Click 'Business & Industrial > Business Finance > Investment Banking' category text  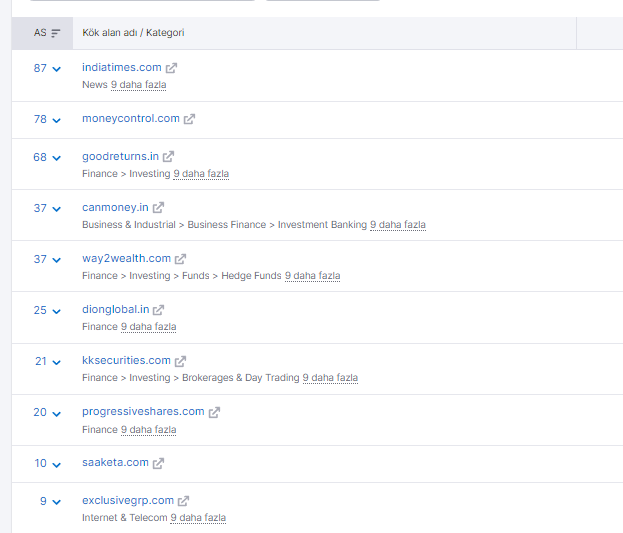click(x=224, y=225)
